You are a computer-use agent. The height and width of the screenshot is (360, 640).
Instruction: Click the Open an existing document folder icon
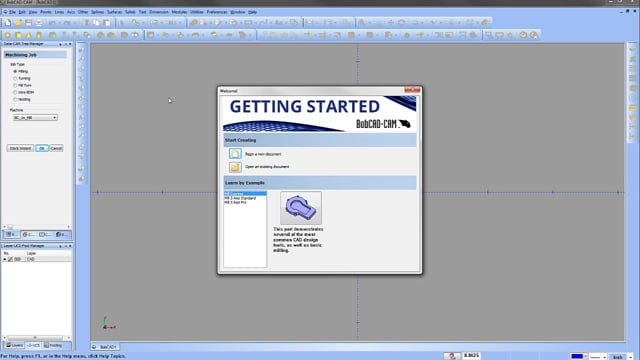click(235, 167)
